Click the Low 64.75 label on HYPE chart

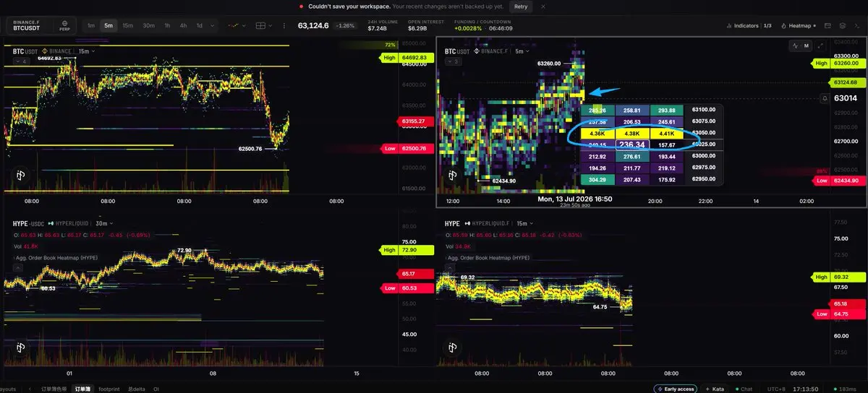tap(838, 314)
